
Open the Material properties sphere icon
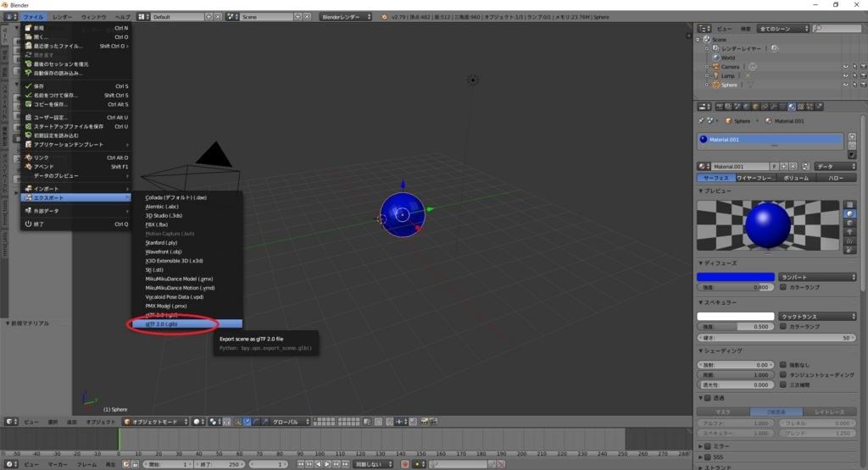point(792,107)
